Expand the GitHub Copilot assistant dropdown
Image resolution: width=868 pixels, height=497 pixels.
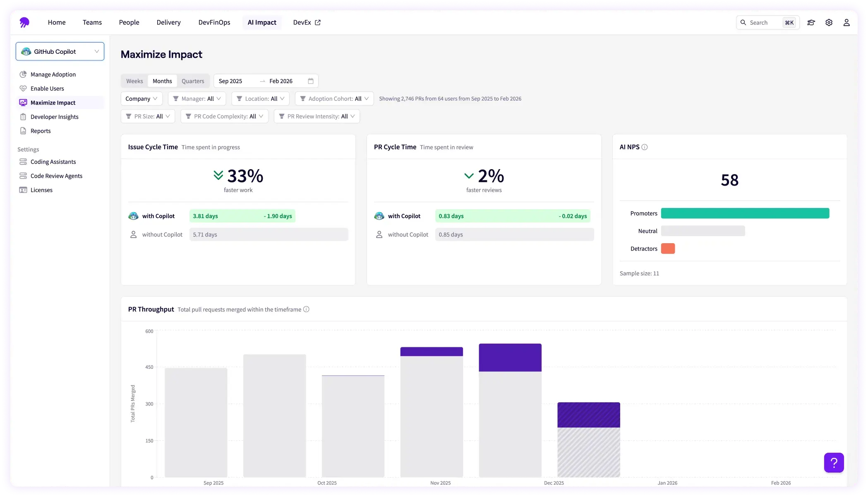[x=60, y=51]
